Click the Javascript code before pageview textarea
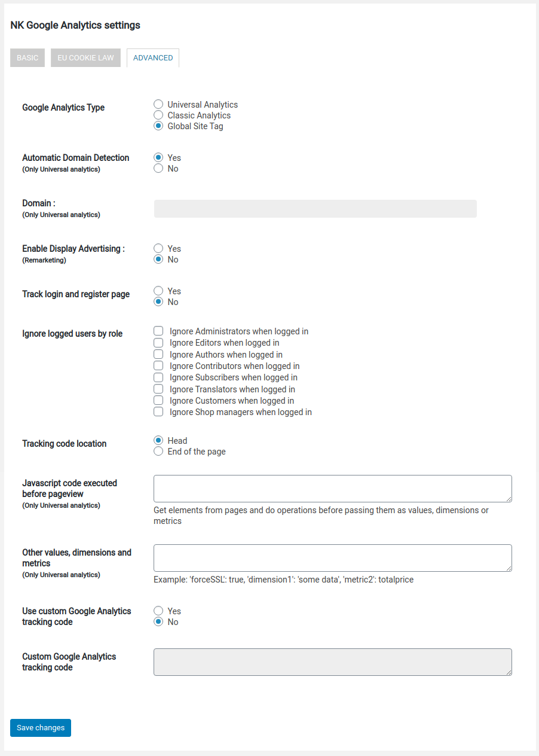This screenshot has height=756, width=539. pos(333,489)
